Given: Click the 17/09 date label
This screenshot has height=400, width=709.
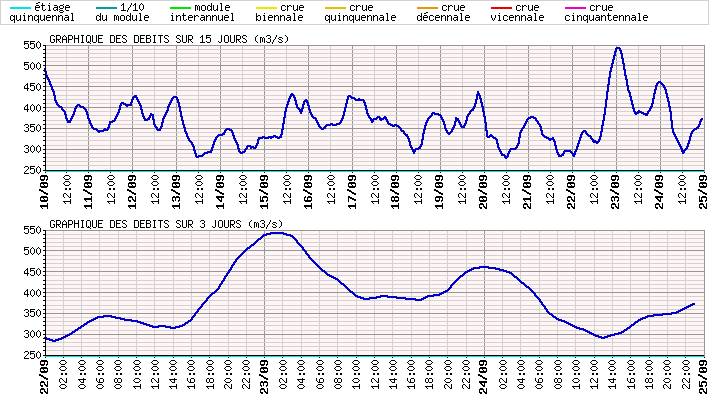Looking at the screenshot, I should 352,192.
